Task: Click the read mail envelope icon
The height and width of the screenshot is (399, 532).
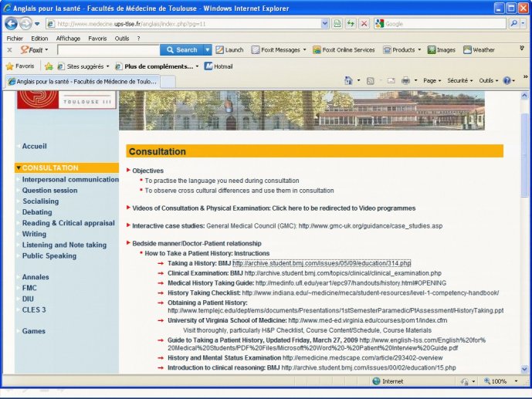Action: [x=391, y=81]
